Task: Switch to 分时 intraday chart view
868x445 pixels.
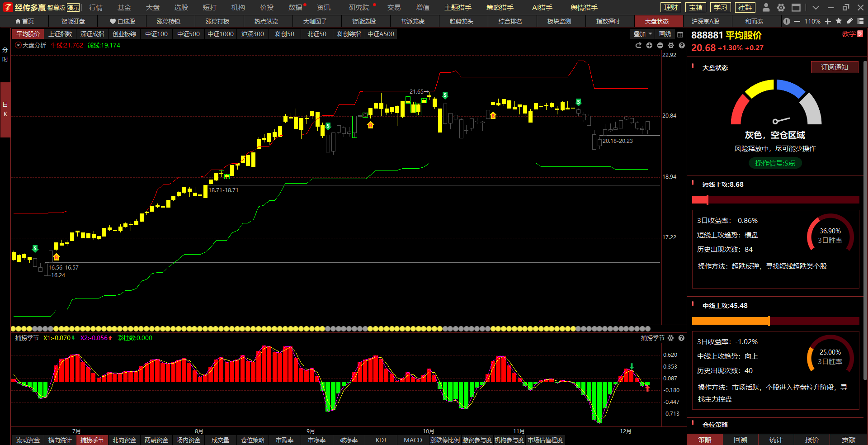Action: click(x=5, y=55)
